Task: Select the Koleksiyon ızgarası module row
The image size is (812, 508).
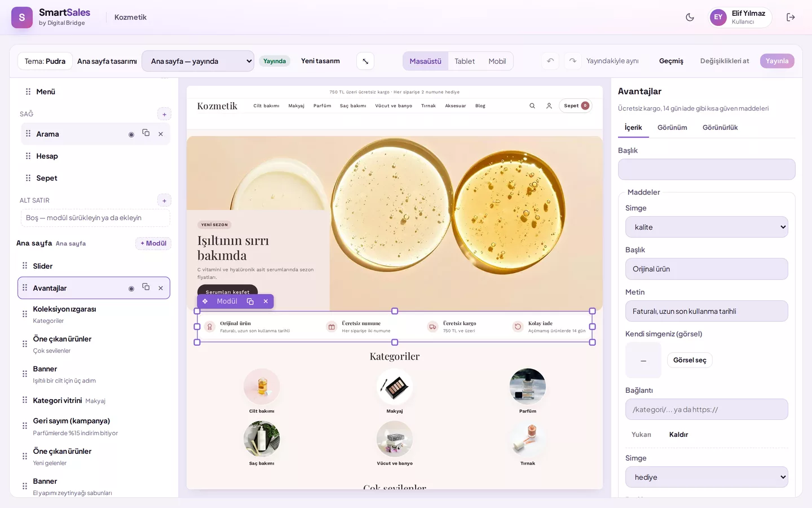Action: 94,314
